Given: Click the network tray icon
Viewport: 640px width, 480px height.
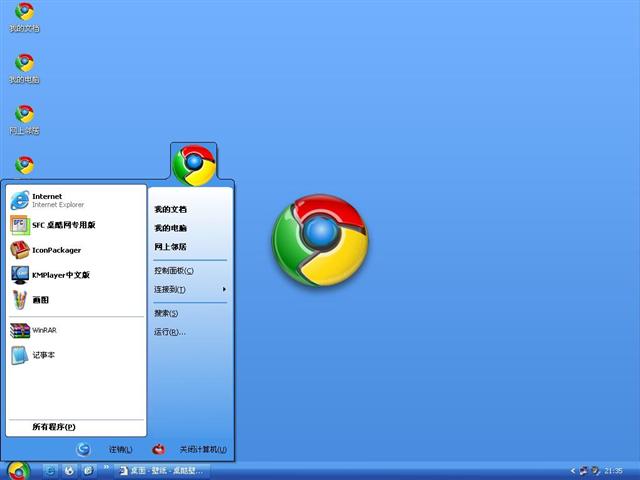Looking at the screenshot, I should tap(584, 471).
